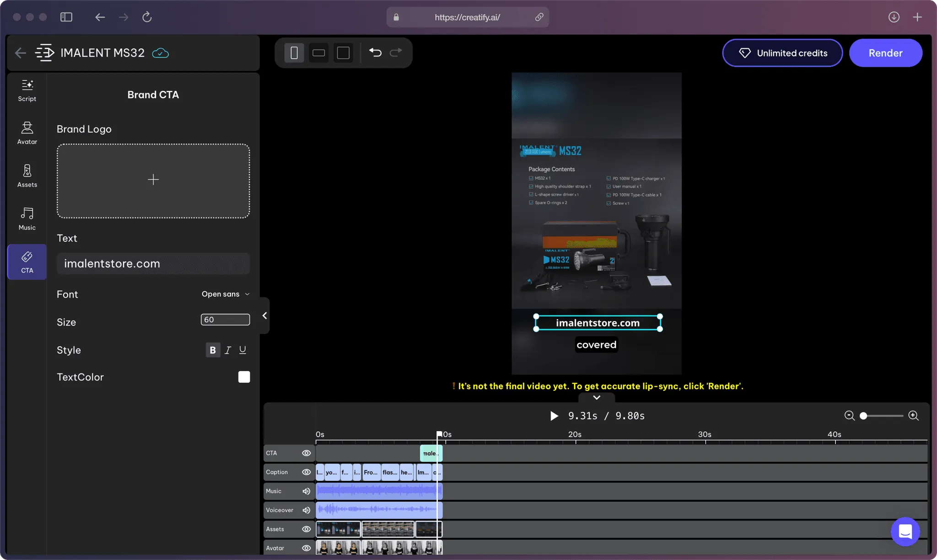Open the chat support bubble
The height and width of the screenshot is (560, 937).
(905, 532)
